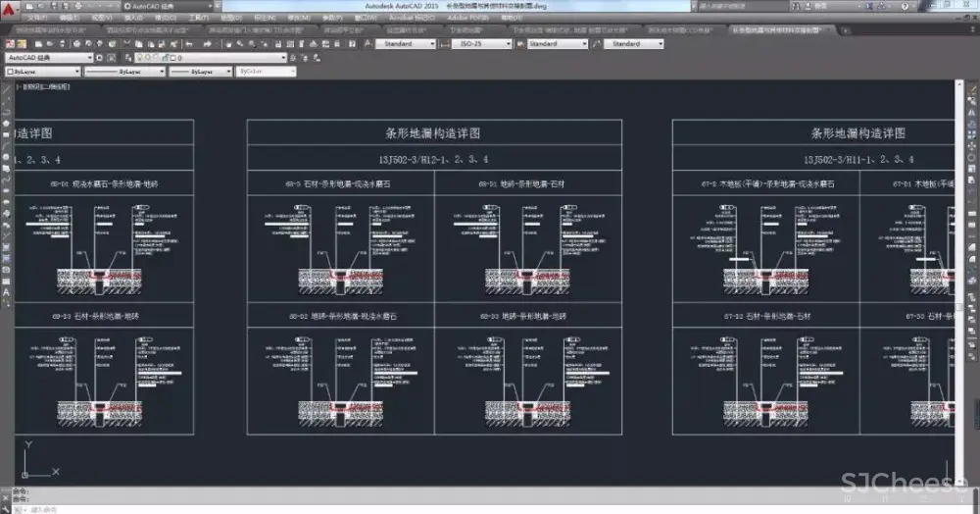The height and width of the screenshot is (514, 980).
Task: Click the workspace settings gear icon
Action: pos(99,58)
